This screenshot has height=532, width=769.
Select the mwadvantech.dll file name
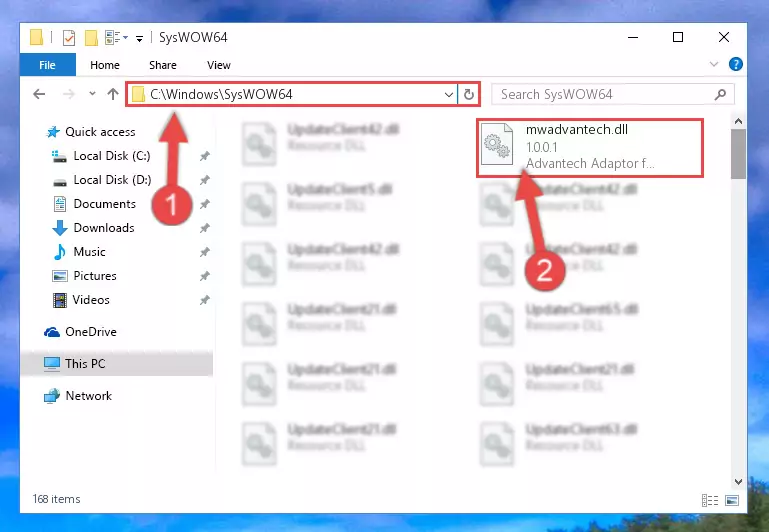[576, 129]
